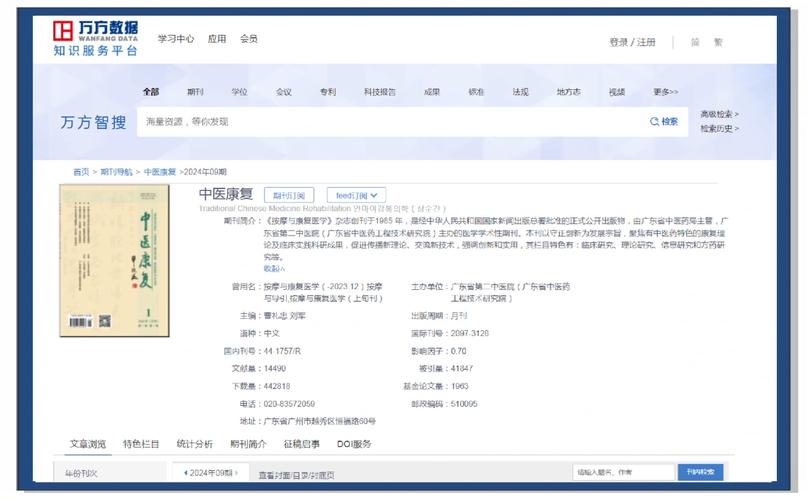The image size is (807, 500).
Task: Click the magnifier 检索 search button
Action: 664,122
